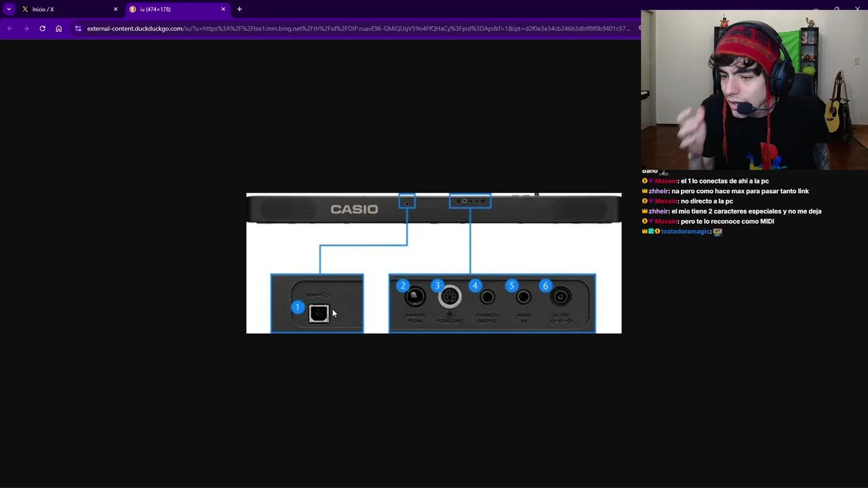Open the tab search dropdown arrow

tap(9, 9)
